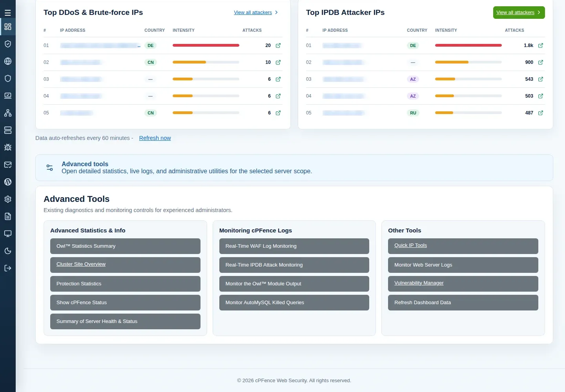Open Real-Time IPDB Attack Monitoring
The width and height of the screenshot is (565, 392).
click(294, 265)
